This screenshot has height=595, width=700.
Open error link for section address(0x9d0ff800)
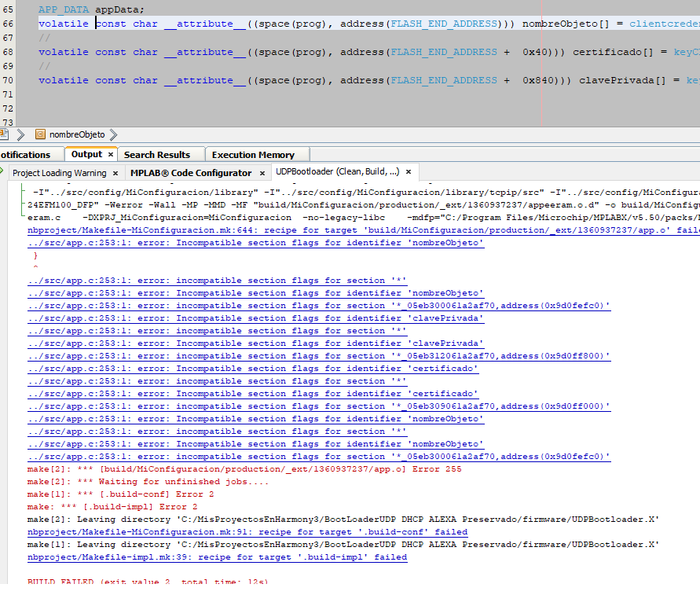coord(319,356)
